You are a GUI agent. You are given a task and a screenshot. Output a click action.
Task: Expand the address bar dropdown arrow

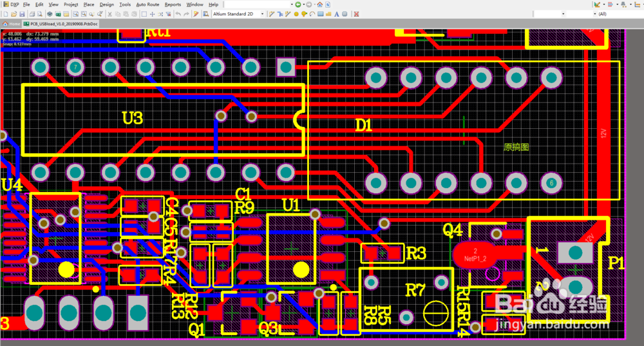pos(292,5)
